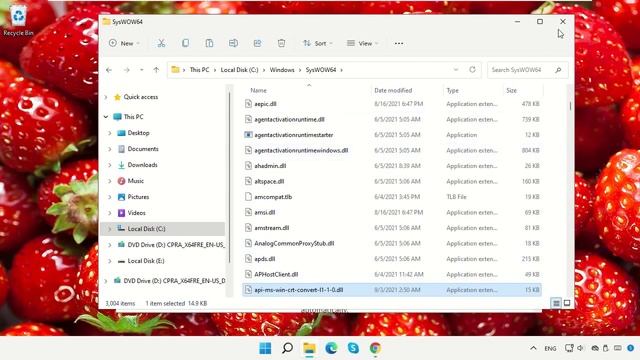Click Windows breadcrumb
Viewport: 640px width, 360px height.
click(282, 70)
